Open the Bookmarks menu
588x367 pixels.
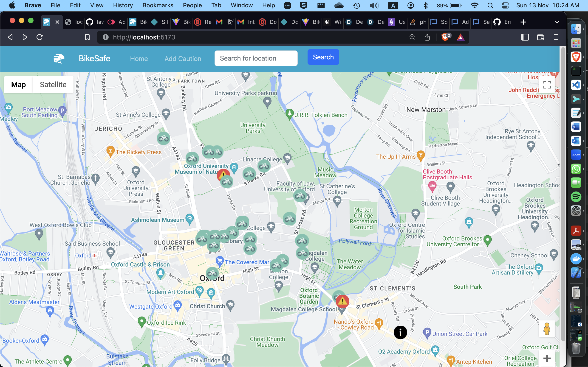click(158, 5)
